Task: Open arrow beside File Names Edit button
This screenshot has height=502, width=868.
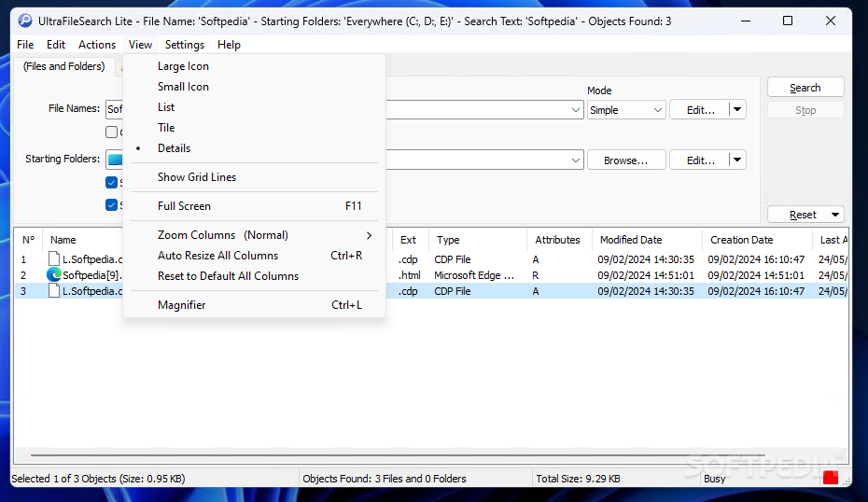Action: 737,109
